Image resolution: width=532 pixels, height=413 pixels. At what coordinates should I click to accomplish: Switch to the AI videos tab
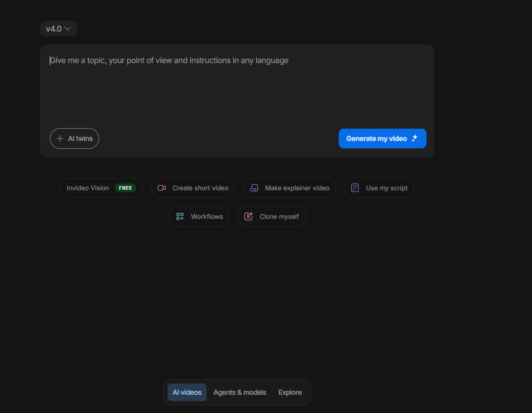click(x=187, y=392)
